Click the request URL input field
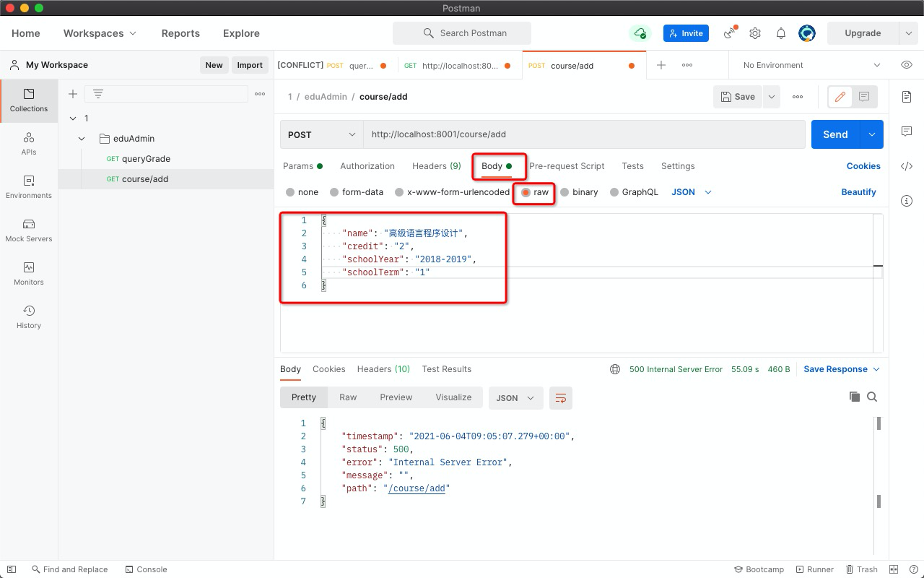 (x=583, y=134)
